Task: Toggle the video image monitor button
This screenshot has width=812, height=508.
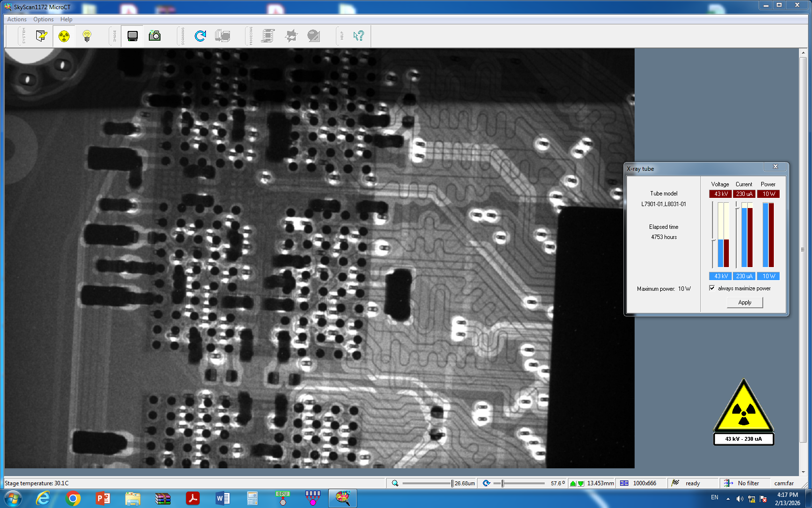Action: pyautogui.click(x=132, y=36)
